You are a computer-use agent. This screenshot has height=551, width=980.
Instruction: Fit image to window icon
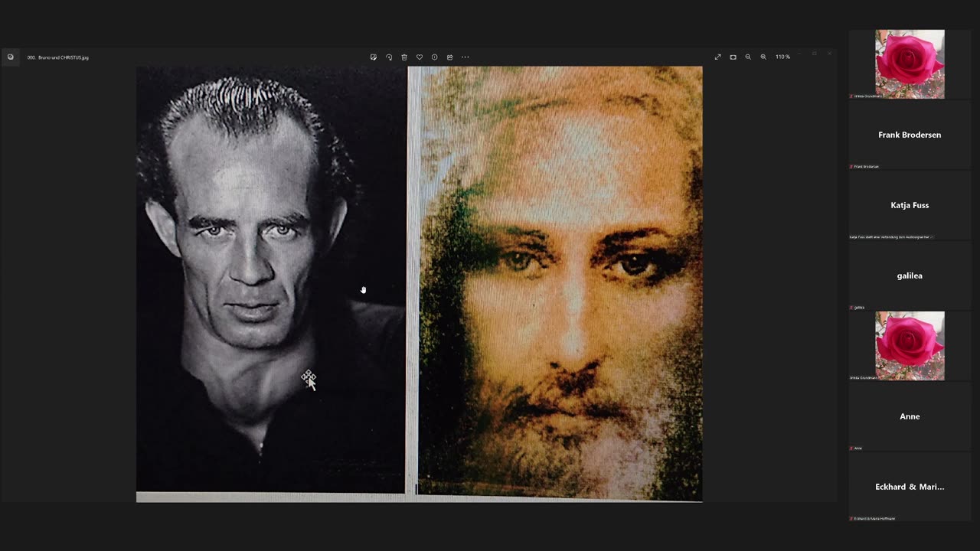click(733, 57)
